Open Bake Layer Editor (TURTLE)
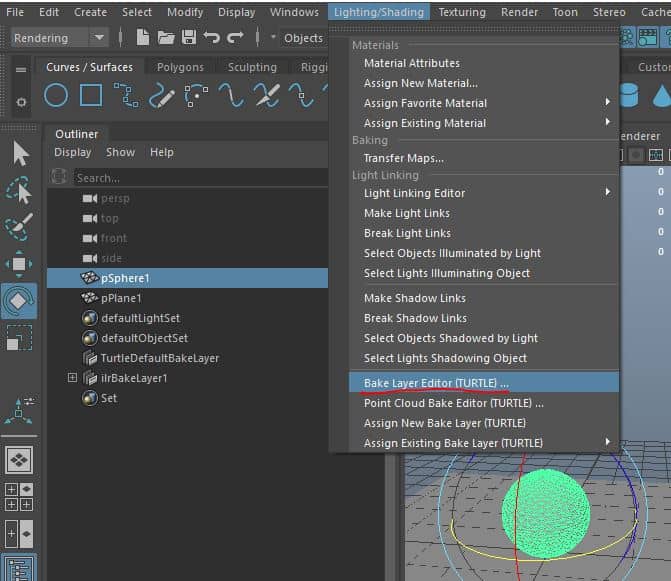The height and width of the screenshot is (581, 671). [x=436, y=383]
